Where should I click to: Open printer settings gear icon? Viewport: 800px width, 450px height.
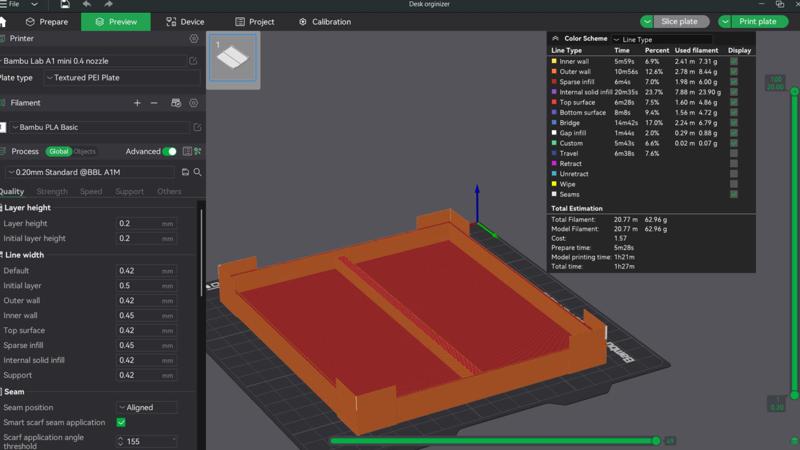(194, 39)
